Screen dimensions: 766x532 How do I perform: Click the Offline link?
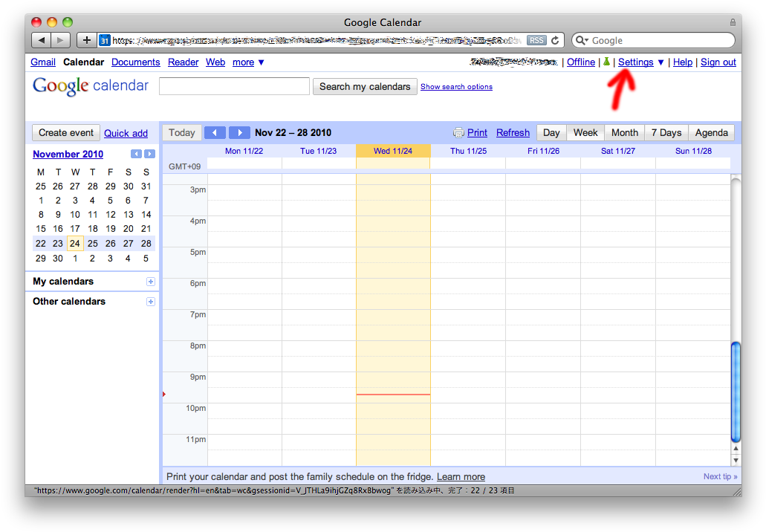581,62
